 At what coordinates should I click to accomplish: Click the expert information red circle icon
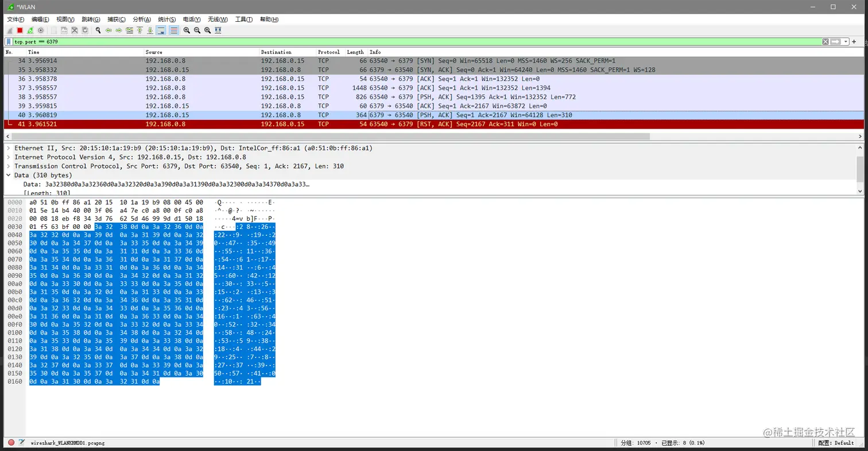point(11,442)
